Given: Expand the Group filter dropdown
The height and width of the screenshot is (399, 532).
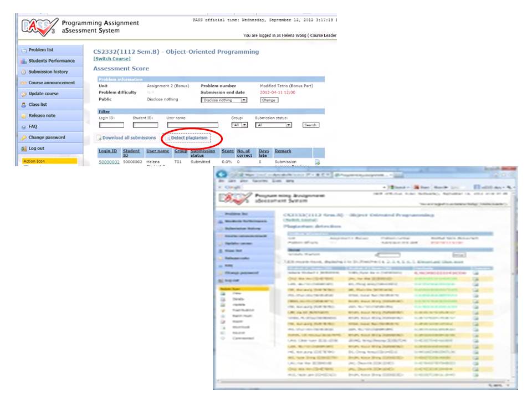Looking at the screenshot, I should pos(240,125).
